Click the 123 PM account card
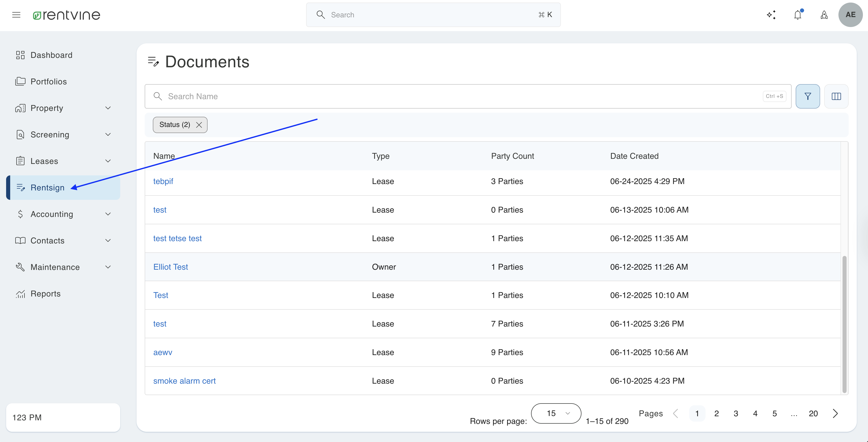The image size is (868, 442). pos(63,417)
